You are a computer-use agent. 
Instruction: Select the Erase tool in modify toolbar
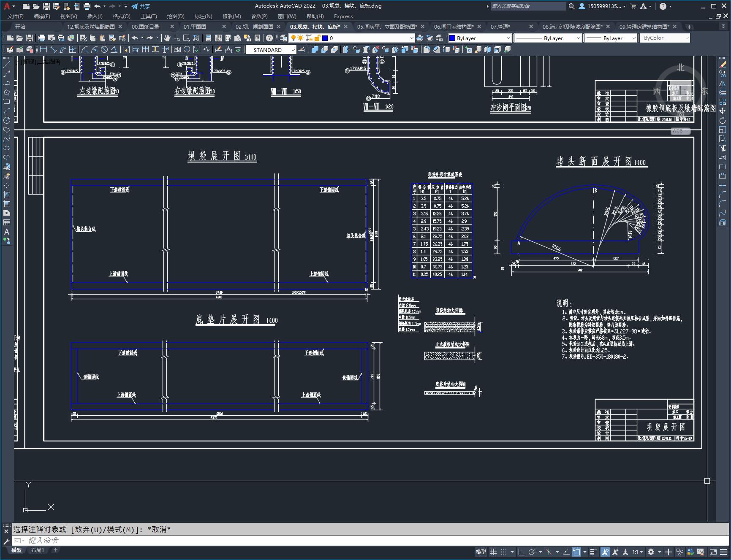click(x=723, y=65)
